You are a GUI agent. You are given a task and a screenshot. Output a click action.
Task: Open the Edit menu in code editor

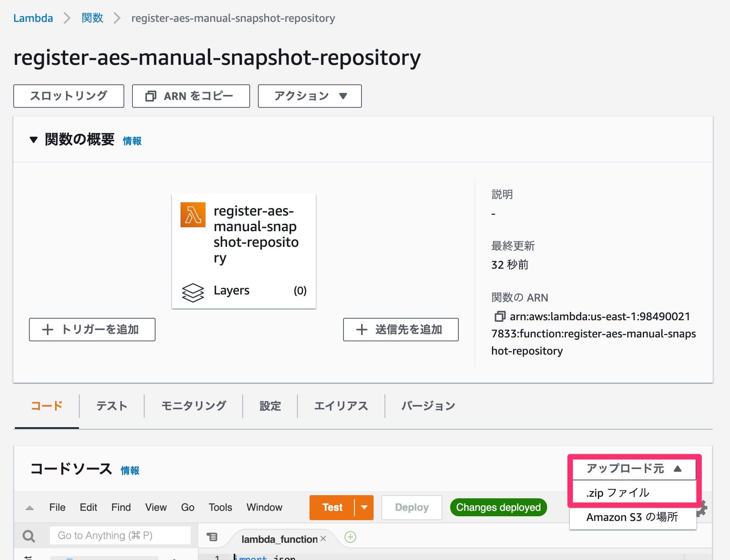click(x=88, y=507)
